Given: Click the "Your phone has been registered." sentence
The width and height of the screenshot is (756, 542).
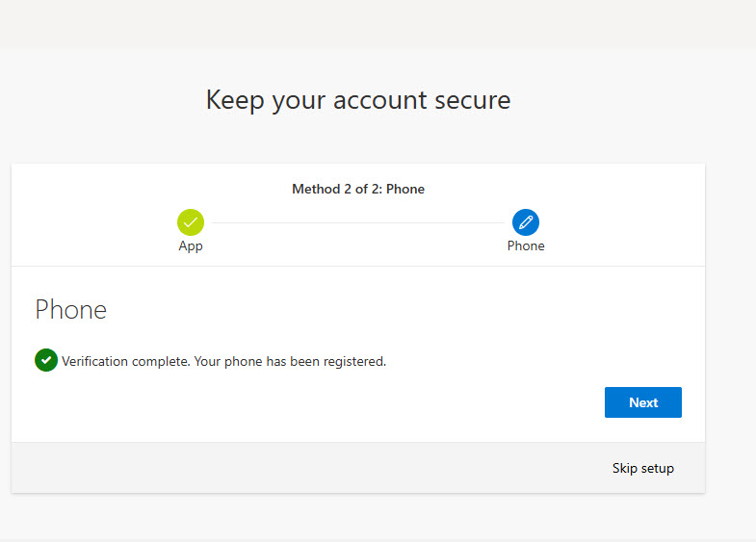Looking at the screenshot, I should tap(290, 362).
